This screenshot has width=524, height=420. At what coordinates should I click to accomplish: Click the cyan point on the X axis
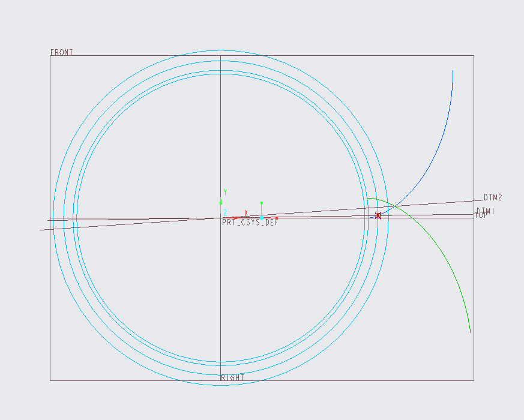pyautogui.click(x=262, y=218)
